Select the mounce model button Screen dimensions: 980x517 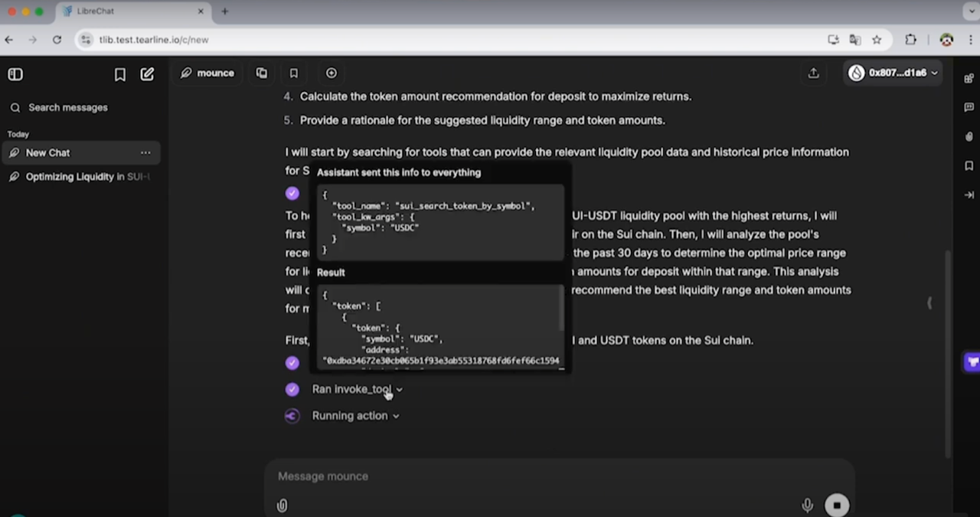(207, 73)
